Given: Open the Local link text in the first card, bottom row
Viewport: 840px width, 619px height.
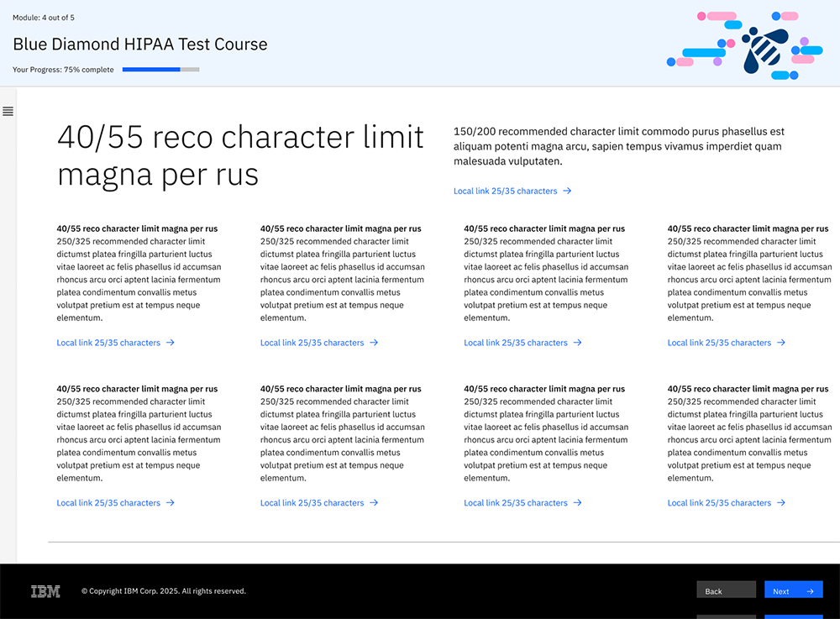Looking at the screenshot, I should (108, 503).
